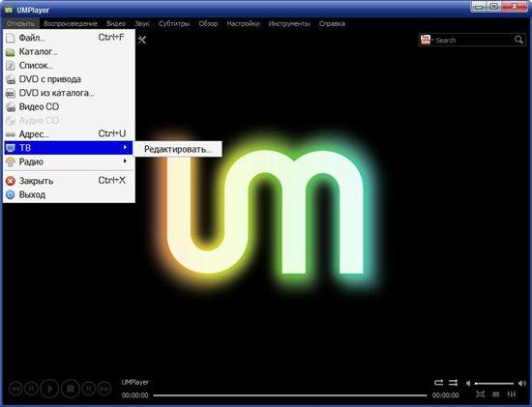The height and width of the screenshot is (407, 532).
Task: Open the Видео menu
Action: tap(116, 24)
